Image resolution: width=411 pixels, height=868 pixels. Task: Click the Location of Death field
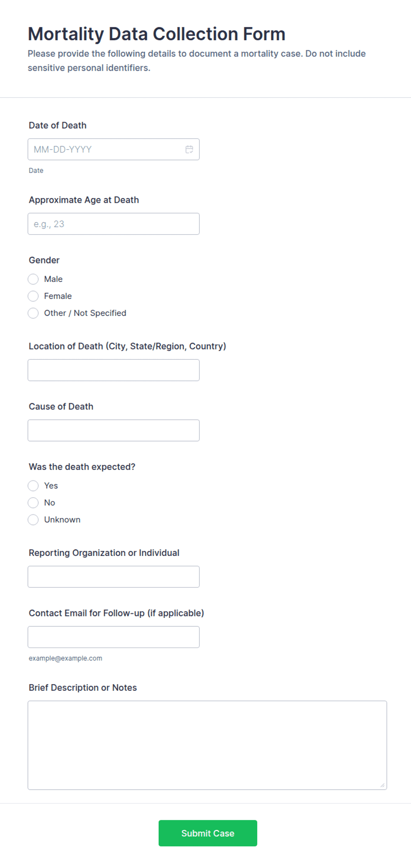click(114, 370)
